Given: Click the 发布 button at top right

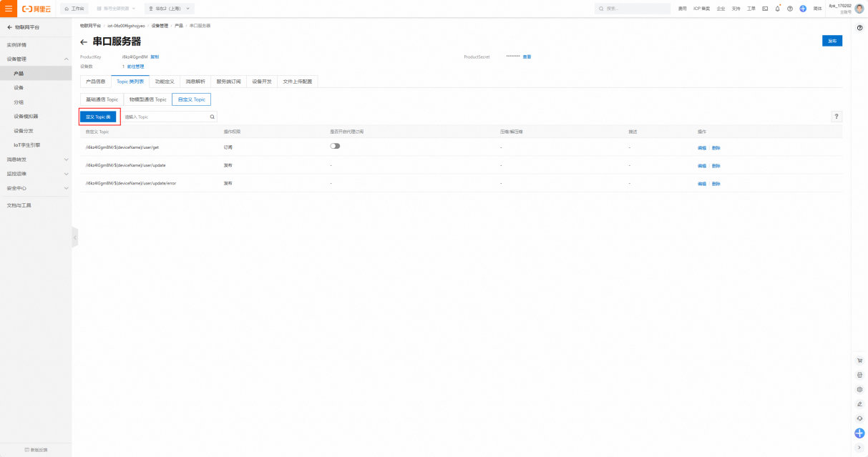Looking at the screenshot, I should pyautogui.click(x=832, y=41).
